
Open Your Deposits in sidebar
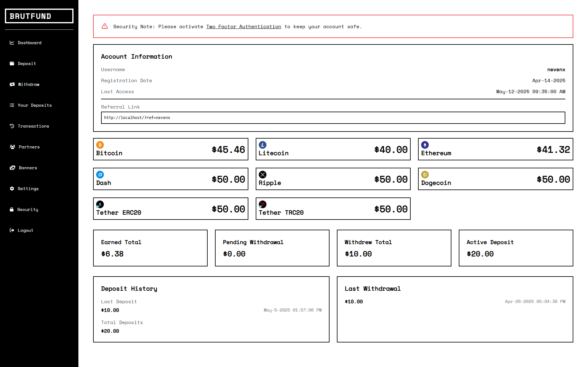point(35,105)
